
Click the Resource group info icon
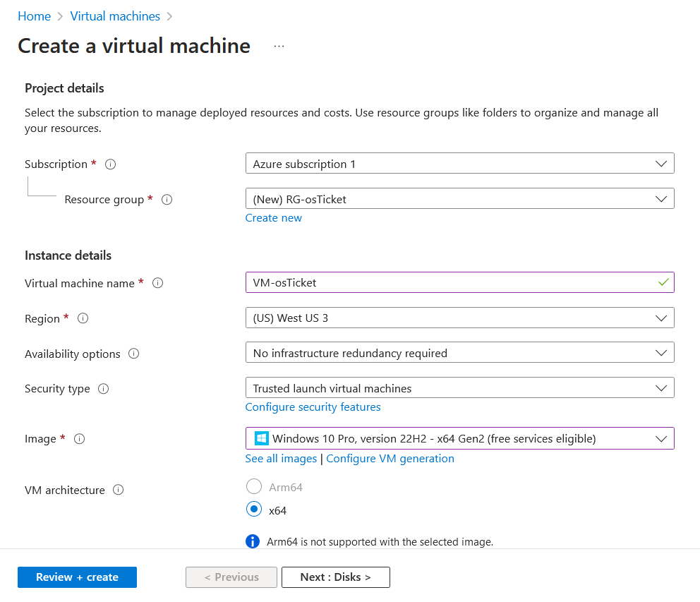click(x=167, y=200)
